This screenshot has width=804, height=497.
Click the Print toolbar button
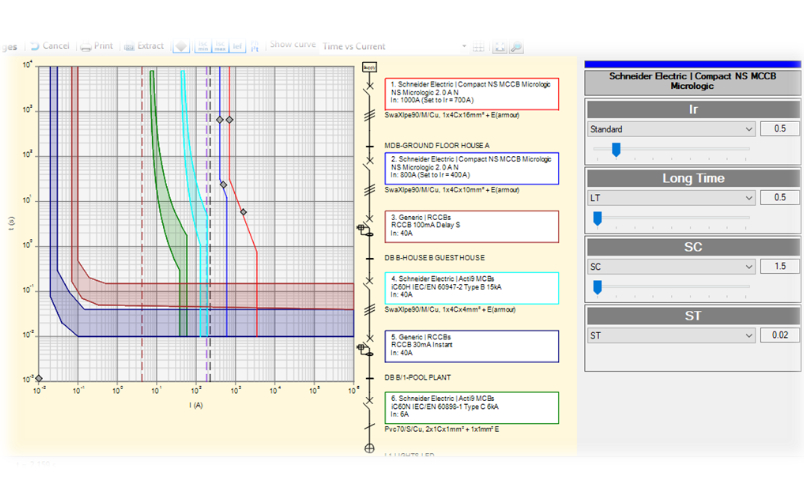[x=97, y=46]
